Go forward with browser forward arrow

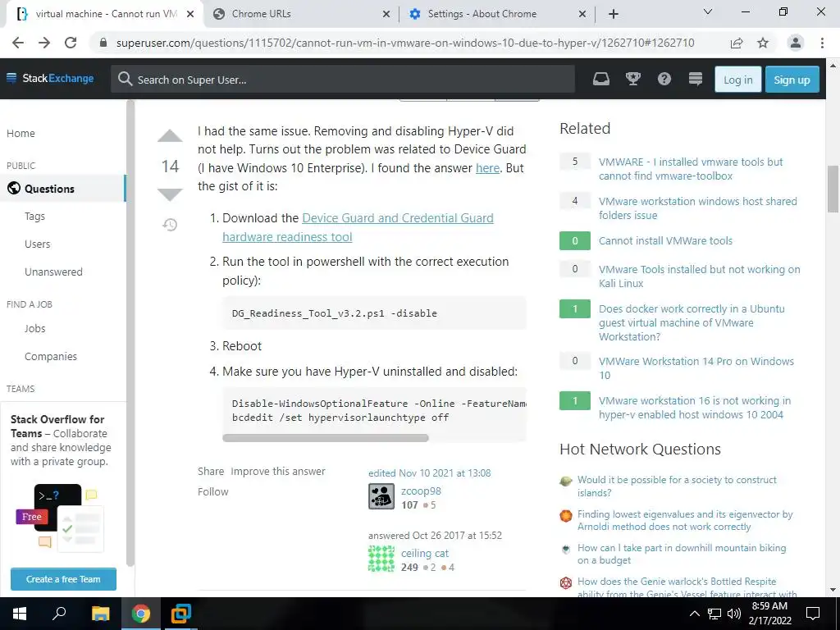[44, 43]
